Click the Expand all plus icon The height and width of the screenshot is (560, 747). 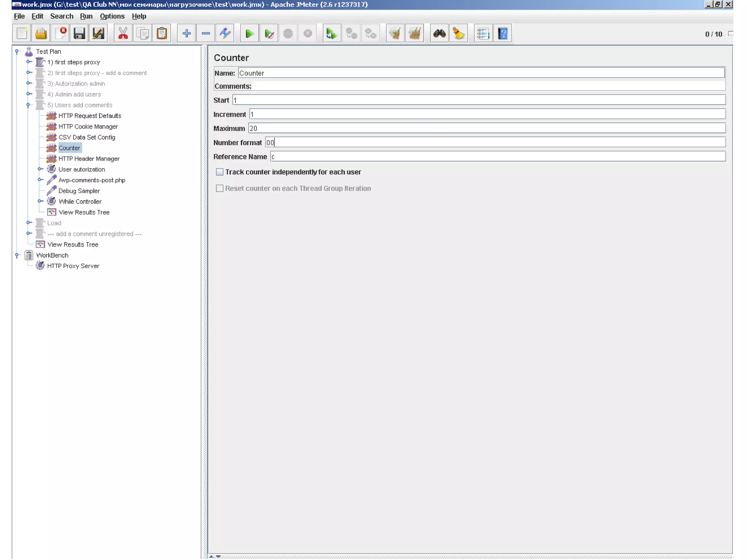coord(186,34)
